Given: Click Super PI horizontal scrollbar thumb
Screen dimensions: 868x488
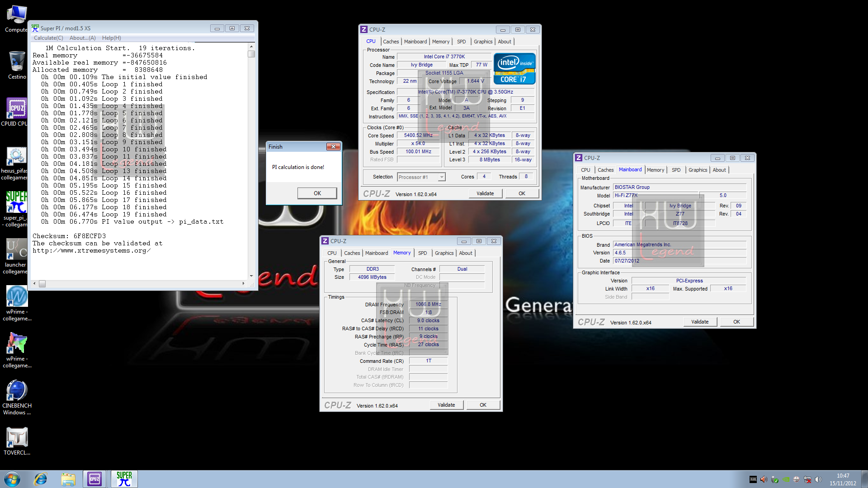Looking at the screenshot, I should click(42, 284).
